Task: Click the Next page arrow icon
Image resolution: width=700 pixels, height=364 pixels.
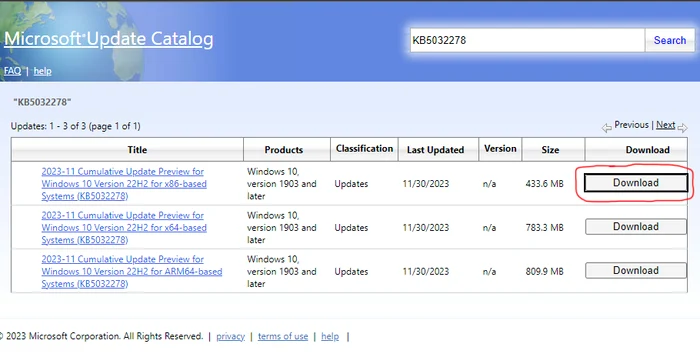Action: (683, 128)
